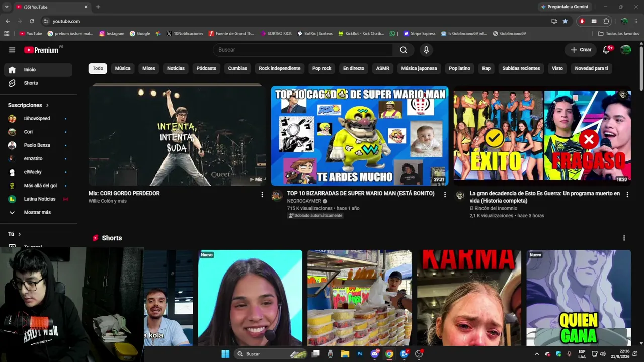Screen dimensions: 644x362
Task: Filter feed by Música
Action: [x=123, y=68]
